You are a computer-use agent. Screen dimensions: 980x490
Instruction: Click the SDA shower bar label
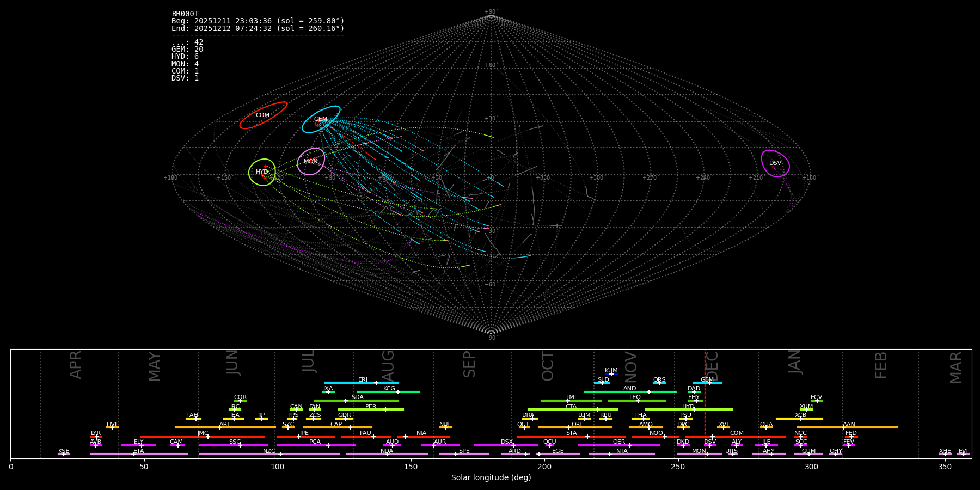tap(358, 397)
